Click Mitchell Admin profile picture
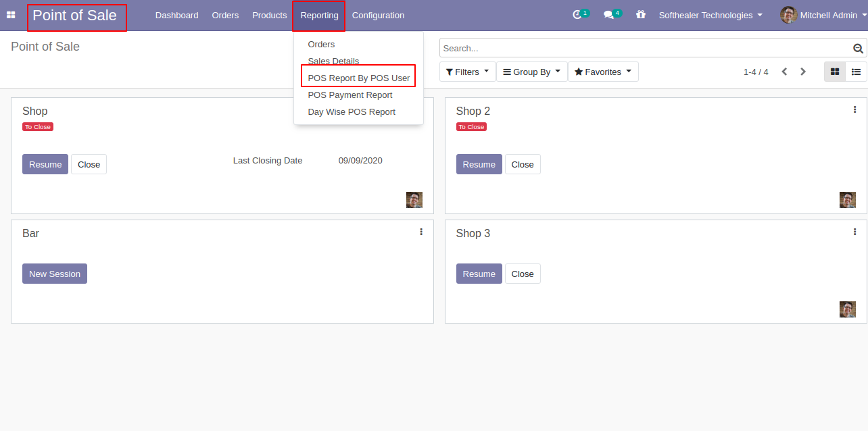 [788, 15]
